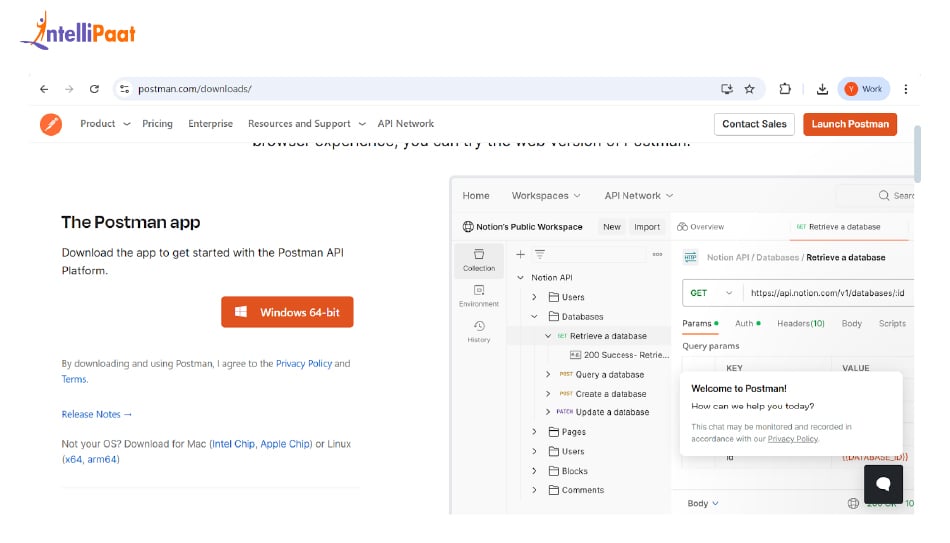The image size is (950, 543).
Task: Collapse the Notion API collection
Action: pyautogui.click(x=520, y=278)
